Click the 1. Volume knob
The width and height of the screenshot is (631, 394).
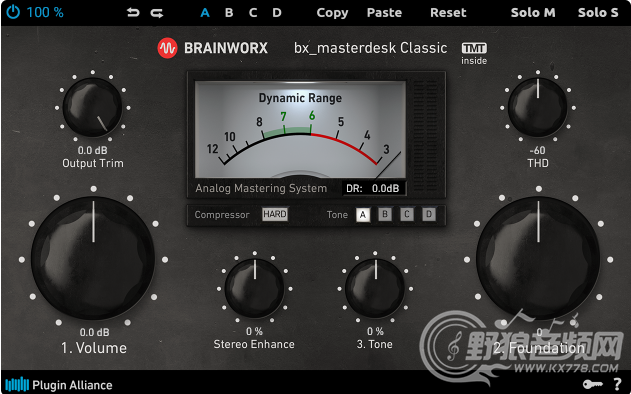click(x=93, y=258)
